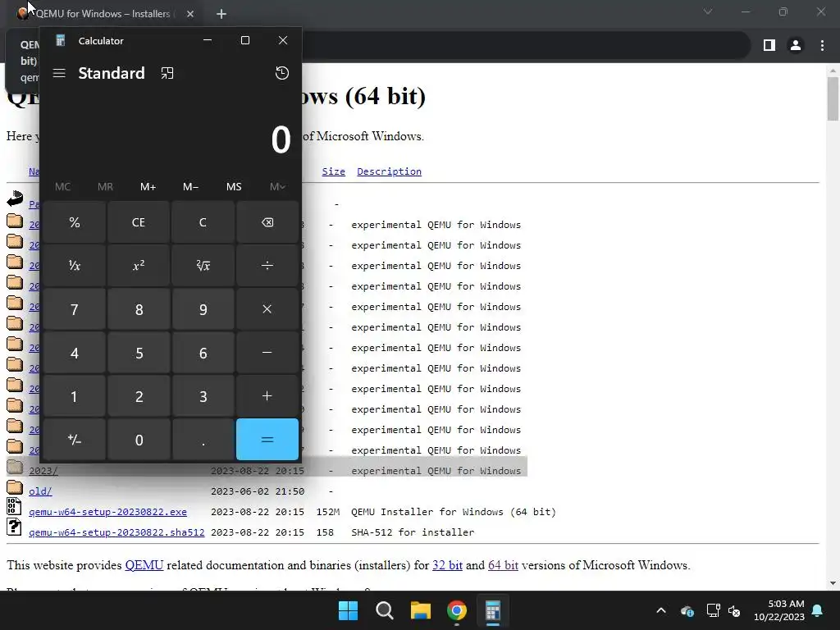Open qemu-w64-setup-20230822.sha512 link
The height and width of the screenshot is (630, 840).
click(x=116, y=532)
